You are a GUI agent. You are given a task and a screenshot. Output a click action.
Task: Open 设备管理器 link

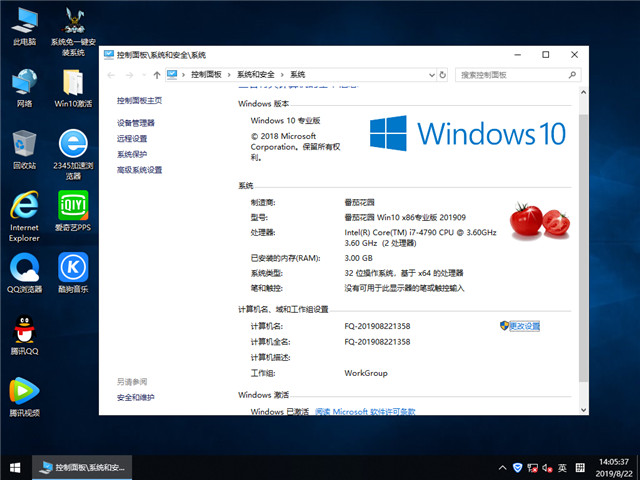136,123
